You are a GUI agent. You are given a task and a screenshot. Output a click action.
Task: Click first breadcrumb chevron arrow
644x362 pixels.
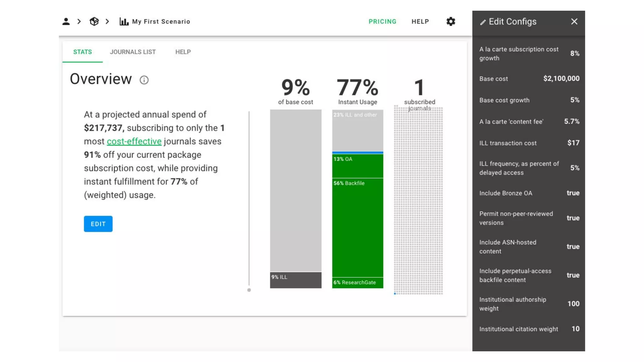click(x=79, y=21)
